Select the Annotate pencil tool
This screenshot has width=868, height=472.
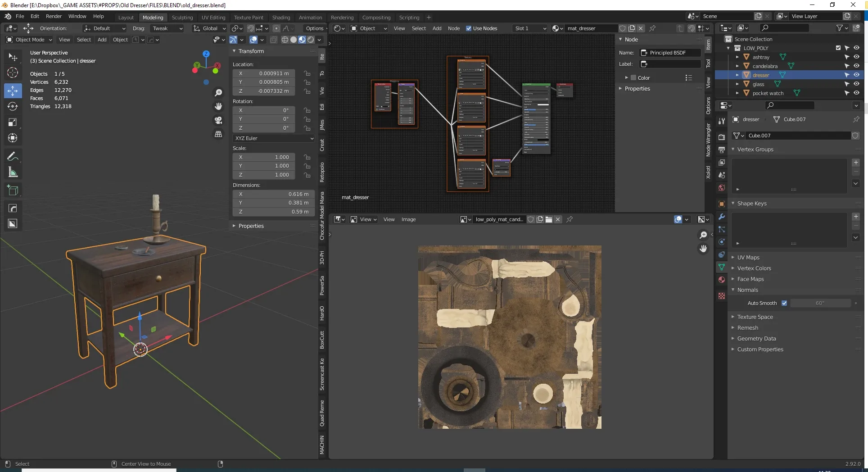13,156
